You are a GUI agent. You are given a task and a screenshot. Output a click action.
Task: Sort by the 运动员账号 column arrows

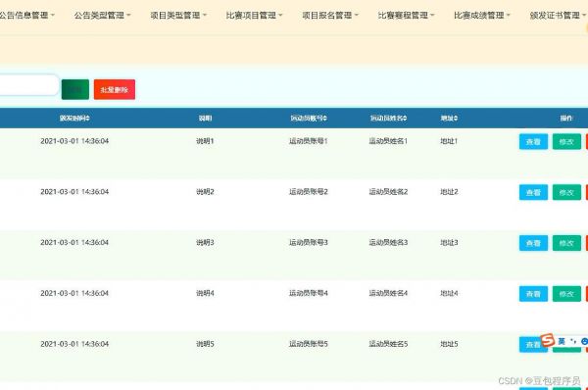click(x=324, y=119)
